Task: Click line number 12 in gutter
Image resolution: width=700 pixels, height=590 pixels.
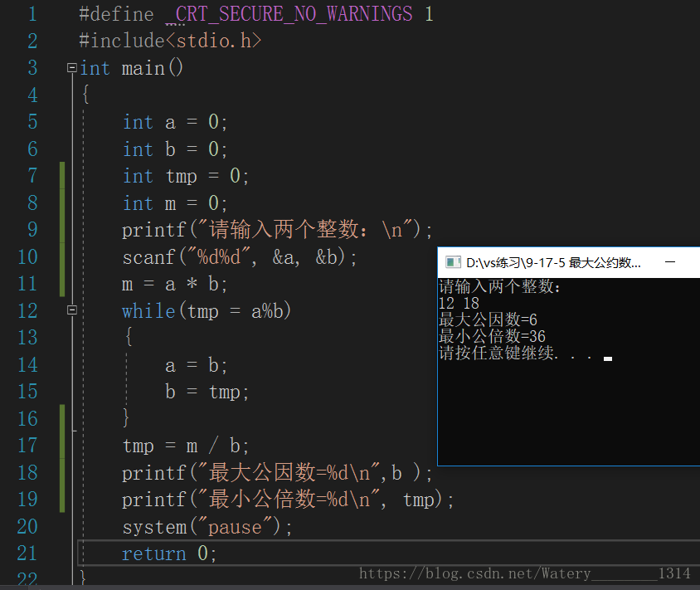Action: point(27,311)
